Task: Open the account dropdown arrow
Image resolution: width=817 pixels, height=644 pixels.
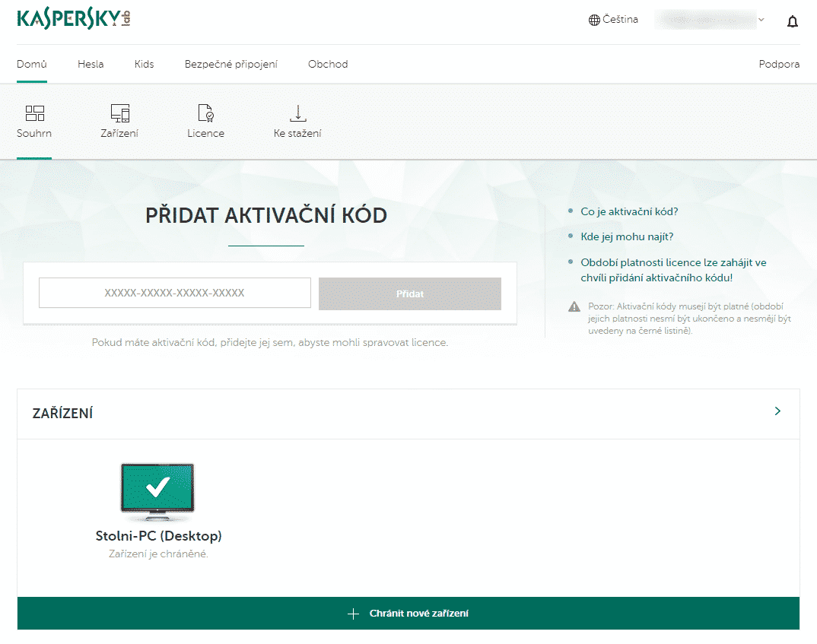Action: (x=761, y=21)
